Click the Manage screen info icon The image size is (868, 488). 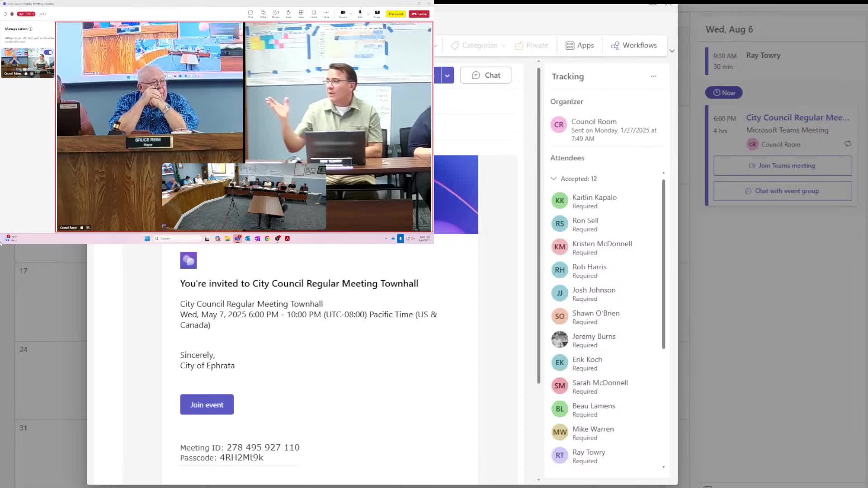point(31,29)
